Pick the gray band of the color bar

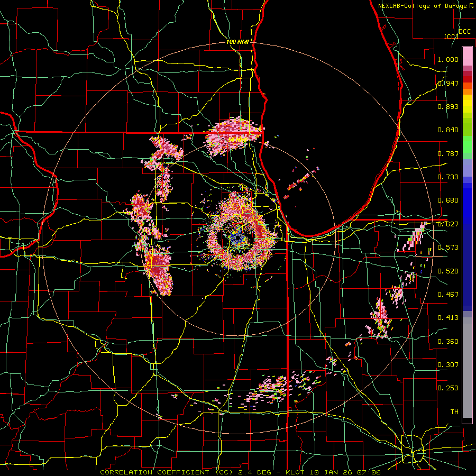tap(467, 368)
